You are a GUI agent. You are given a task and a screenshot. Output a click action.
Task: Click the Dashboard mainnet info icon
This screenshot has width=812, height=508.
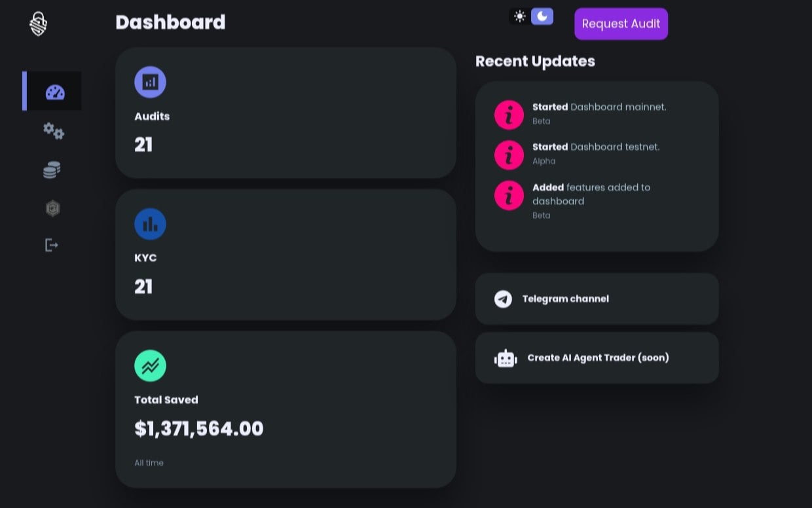click(509, 115)
